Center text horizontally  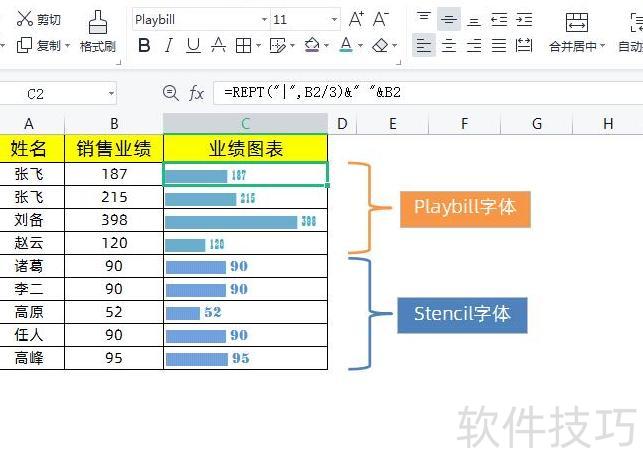click(x=449, y=45)
